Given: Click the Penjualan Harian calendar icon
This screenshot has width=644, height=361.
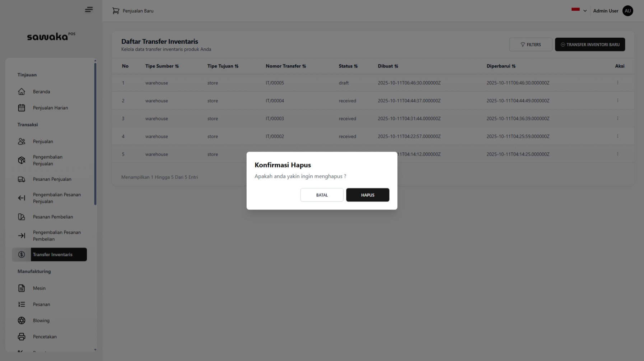Looking at the screenshot, I should [x=22, y=108].
